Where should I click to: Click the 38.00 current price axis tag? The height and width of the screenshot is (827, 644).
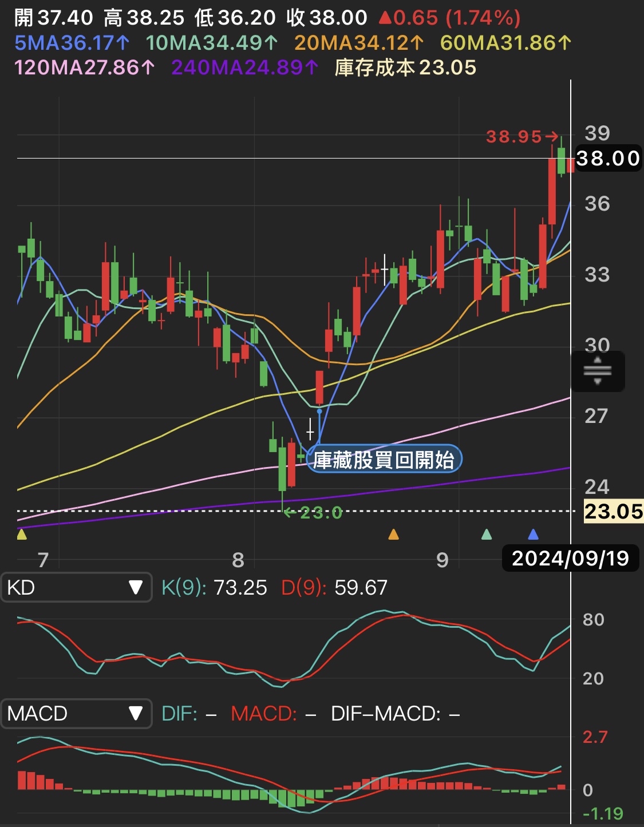pyautogui.click(x=607, y=159)
